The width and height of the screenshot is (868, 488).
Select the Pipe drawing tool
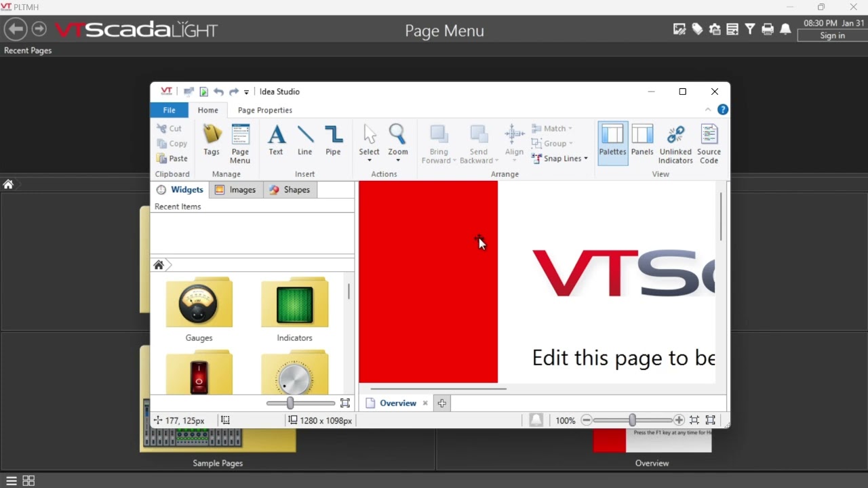(x=333, y=140)
